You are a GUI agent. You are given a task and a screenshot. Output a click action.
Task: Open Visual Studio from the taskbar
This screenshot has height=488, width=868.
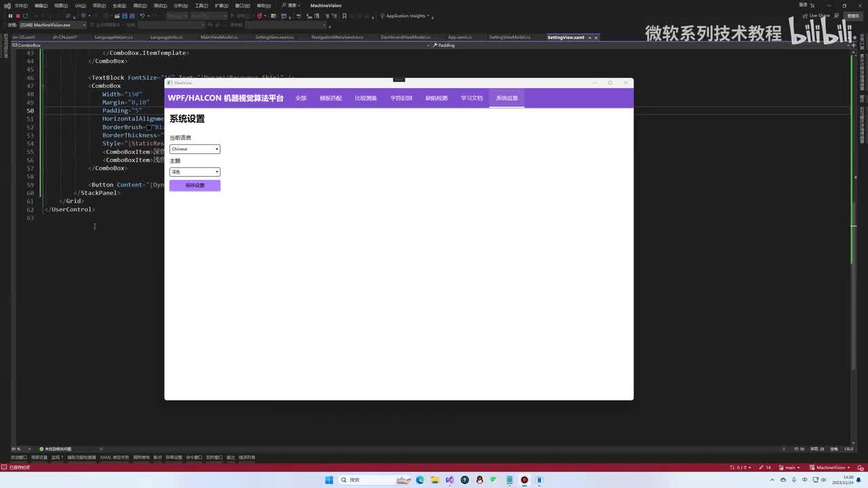pyautogui.click(x=450, y=480)
